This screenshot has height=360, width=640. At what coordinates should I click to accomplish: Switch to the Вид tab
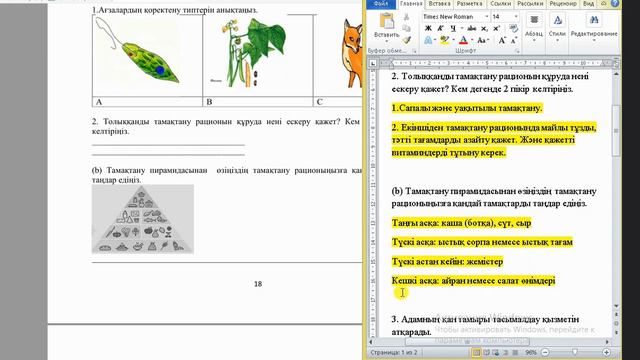tap(588, 4)
